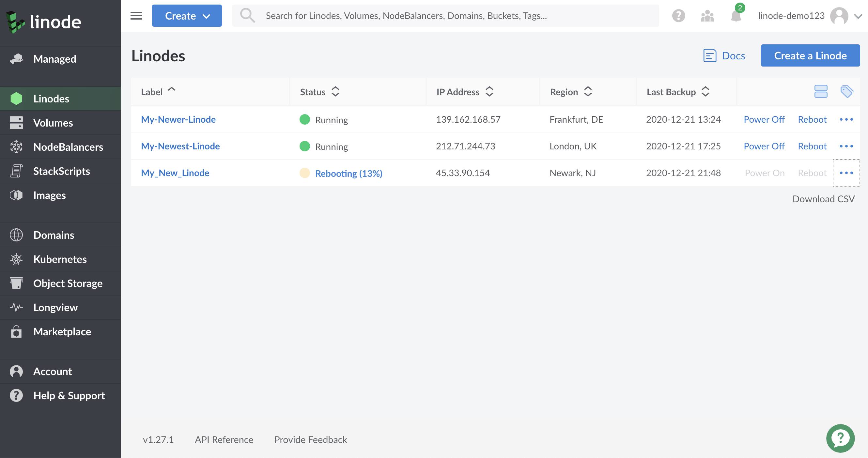Click the Create a Linode button

pos(810,55)
